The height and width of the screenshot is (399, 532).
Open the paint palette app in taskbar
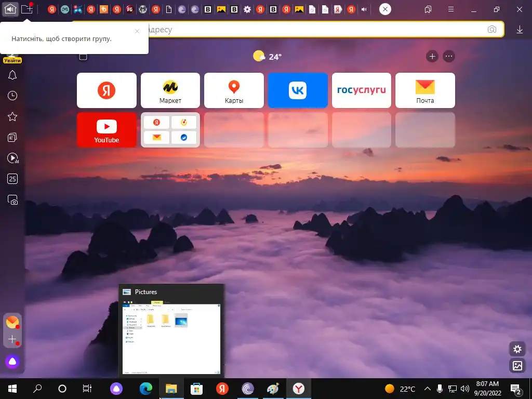[x=273, y=389]
